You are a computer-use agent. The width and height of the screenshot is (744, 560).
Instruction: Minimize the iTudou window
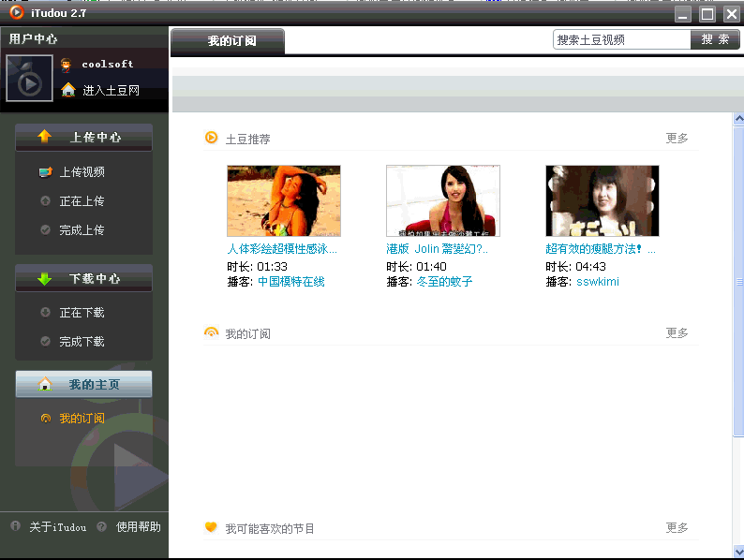[683, 14]
